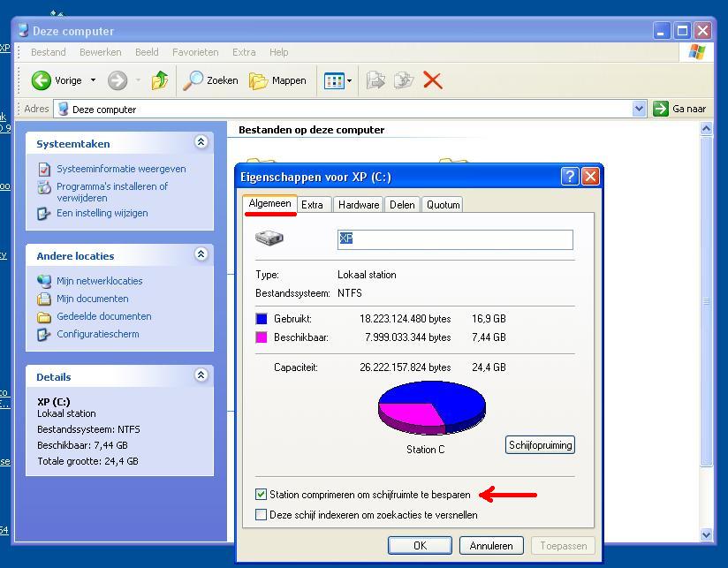The image size is (728, 568).
Task: Check Deze schijf indexeren om zoekacties te versnellen
Action: [x=261, y=515]
